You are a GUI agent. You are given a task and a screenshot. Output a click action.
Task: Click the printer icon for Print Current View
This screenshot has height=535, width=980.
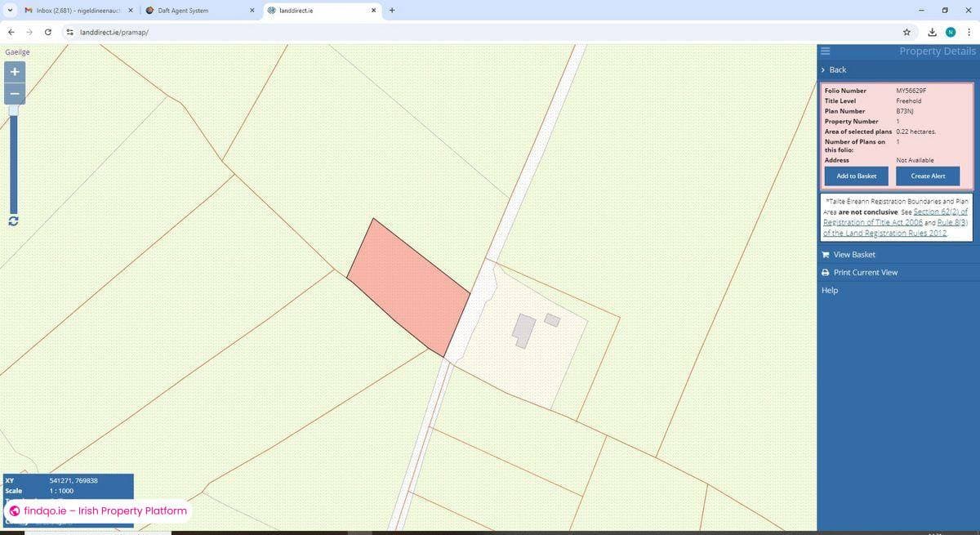coord(825,272)
